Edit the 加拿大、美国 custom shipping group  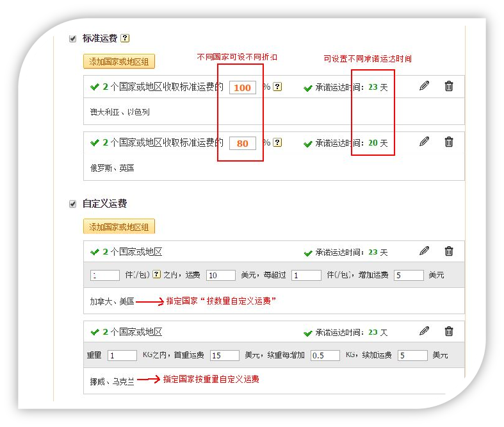[x=425, y=251]
